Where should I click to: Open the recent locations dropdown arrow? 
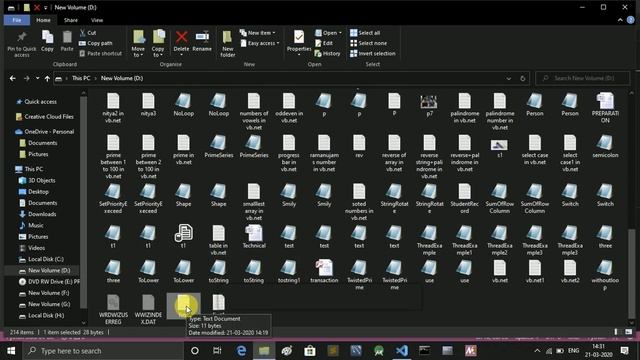click(37, 78)
